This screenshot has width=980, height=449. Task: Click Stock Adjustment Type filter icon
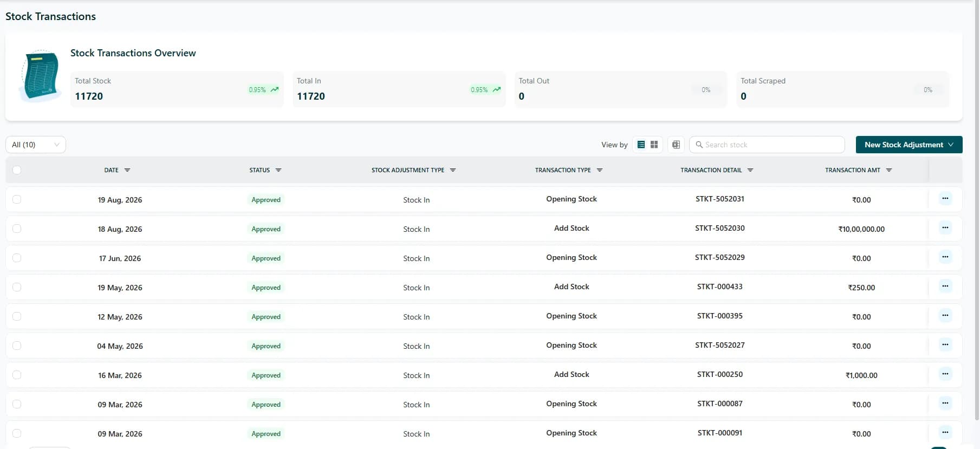(453, 170)
